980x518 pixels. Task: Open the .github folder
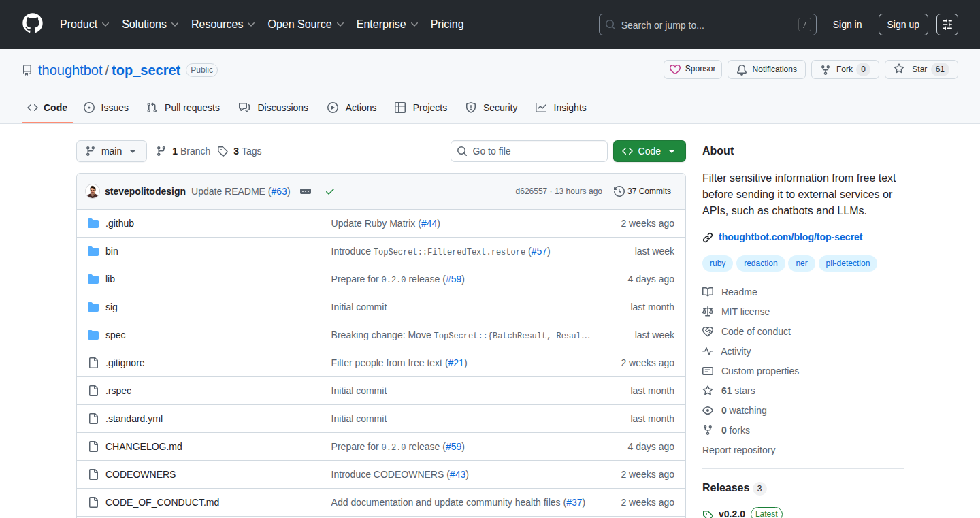tap(120, 223)
